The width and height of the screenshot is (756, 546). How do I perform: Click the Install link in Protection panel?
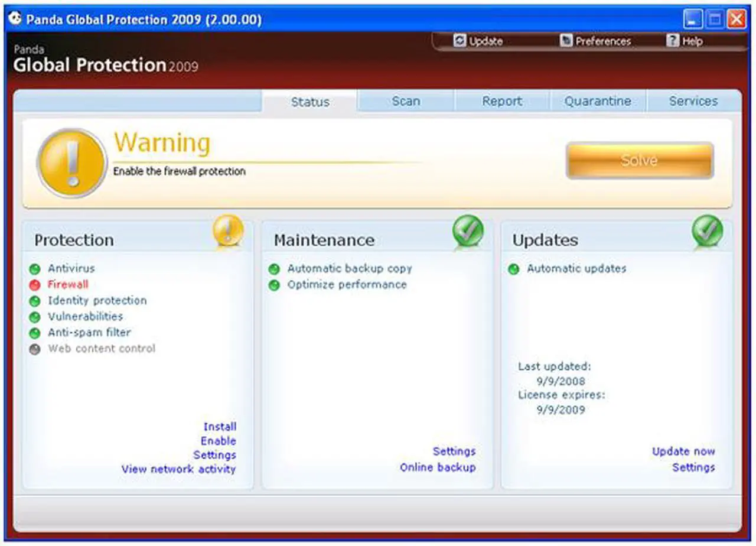(220, 427)
